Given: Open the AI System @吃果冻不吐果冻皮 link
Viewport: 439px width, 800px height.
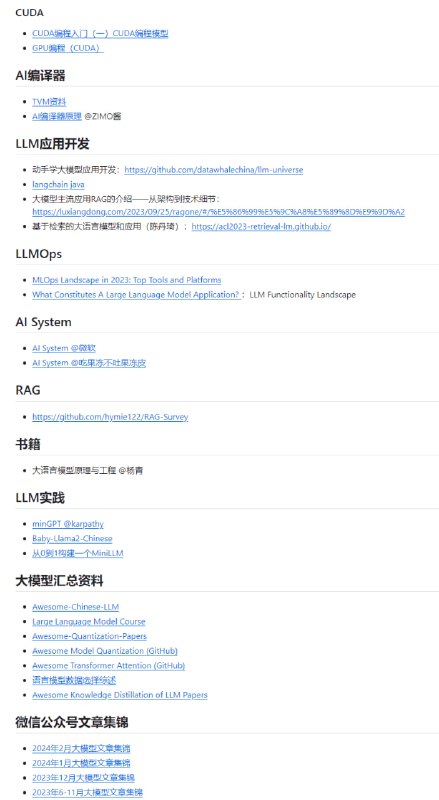Looking at the screenshot, I should point(89,363).
